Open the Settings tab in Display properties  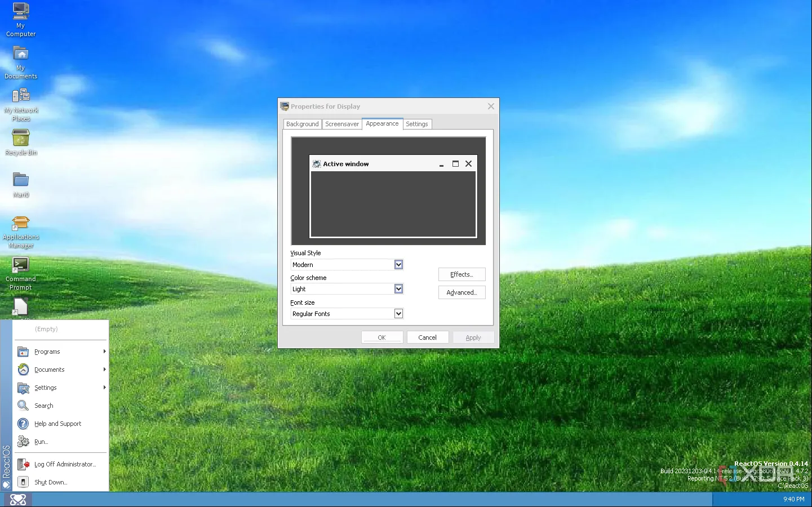[x=416, y=124]
